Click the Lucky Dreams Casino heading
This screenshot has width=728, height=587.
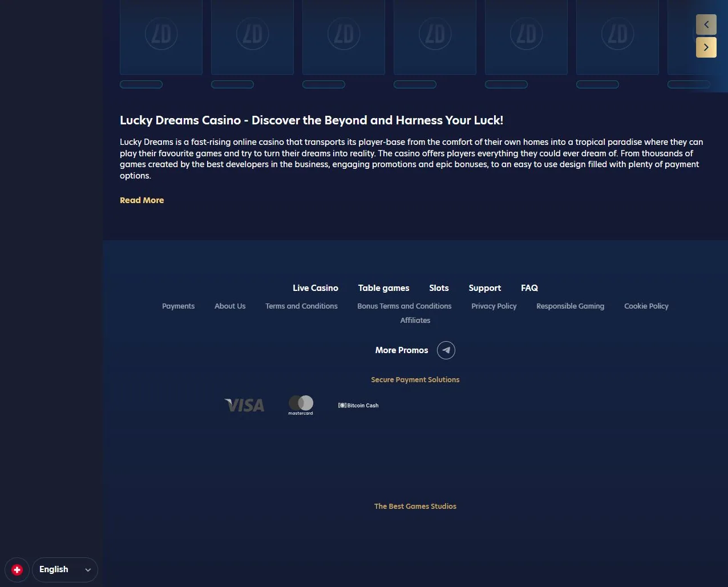coord(312,120)
